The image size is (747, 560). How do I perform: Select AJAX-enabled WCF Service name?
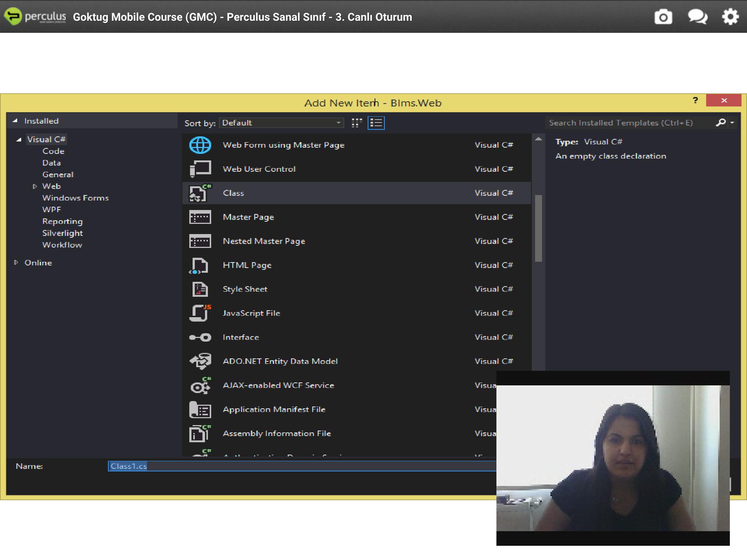point(278,385)
